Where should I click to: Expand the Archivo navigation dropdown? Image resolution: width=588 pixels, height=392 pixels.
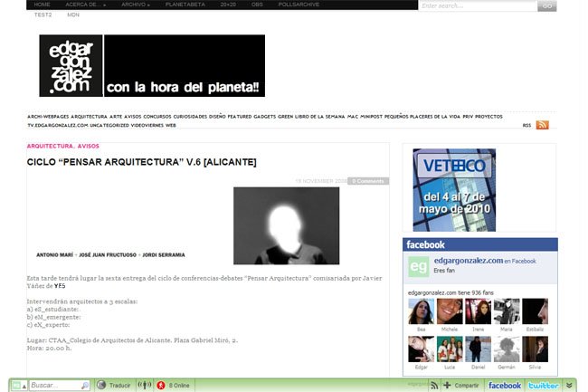[137, 5]
